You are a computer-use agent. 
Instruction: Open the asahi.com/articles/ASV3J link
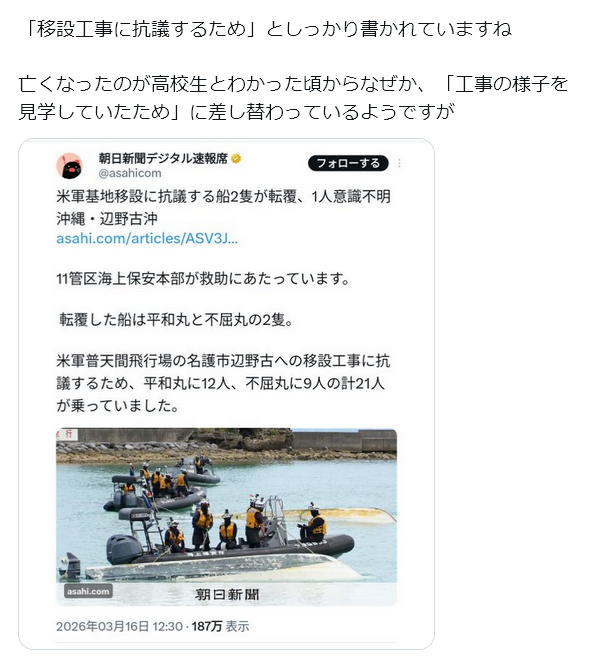[147, 239]
